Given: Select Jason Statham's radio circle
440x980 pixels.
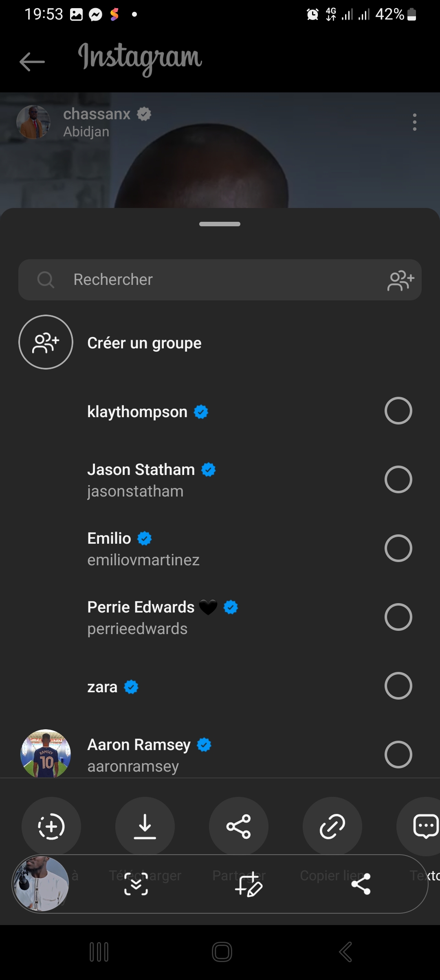Looking at the screenshot, I should [x=398, y=479].
